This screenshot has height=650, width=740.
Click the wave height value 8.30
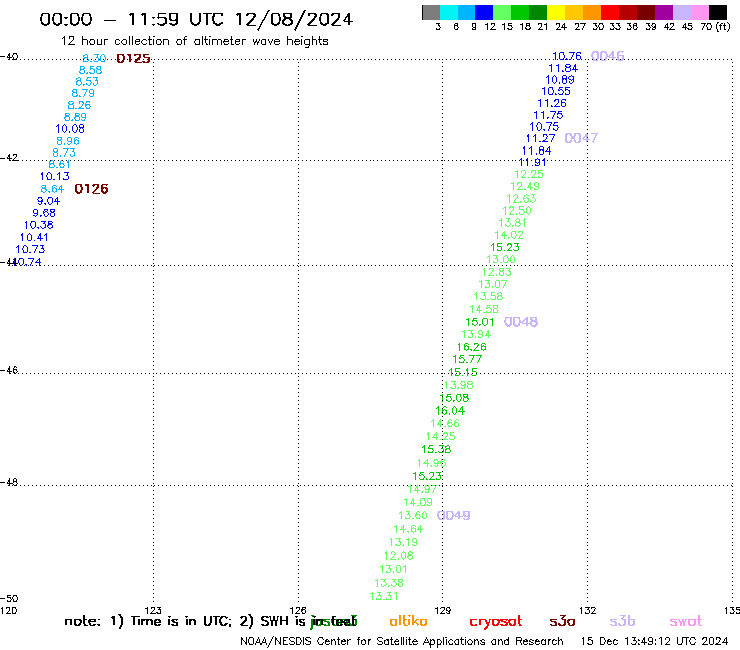[x=94, y=58]
